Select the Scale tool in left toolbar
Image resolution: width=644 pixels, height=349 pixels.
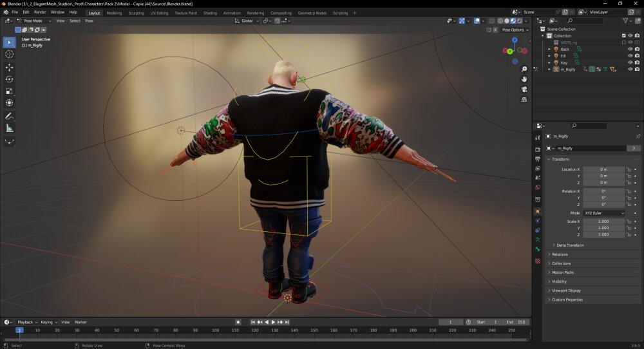[10, 91]
